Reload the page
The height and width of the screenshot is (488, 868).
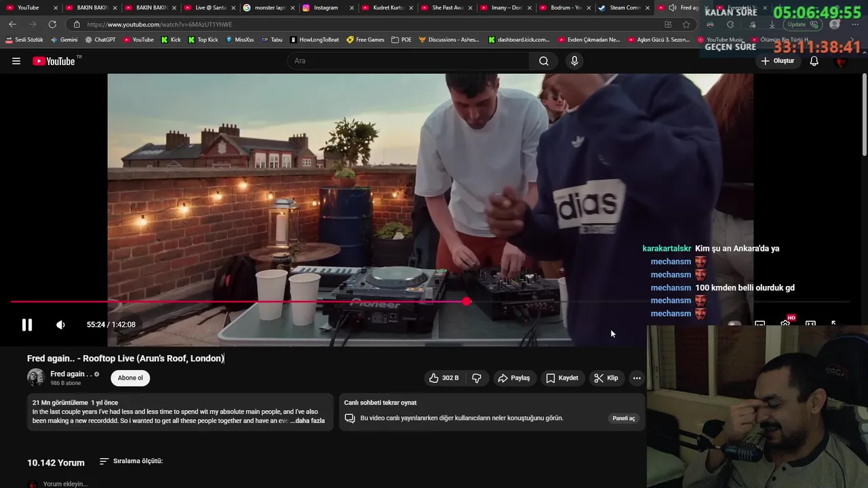point(52,24)
